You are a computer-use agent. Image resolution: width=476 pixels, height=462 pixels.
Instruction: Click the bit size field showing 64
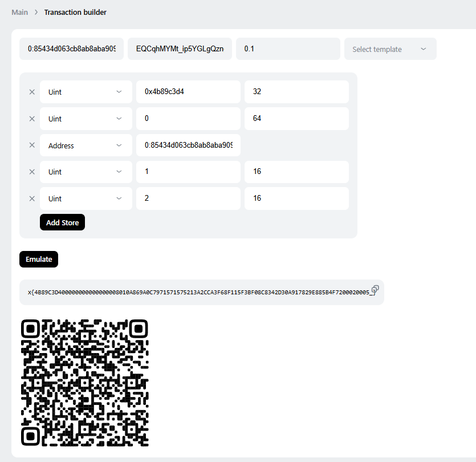[296, 119]
